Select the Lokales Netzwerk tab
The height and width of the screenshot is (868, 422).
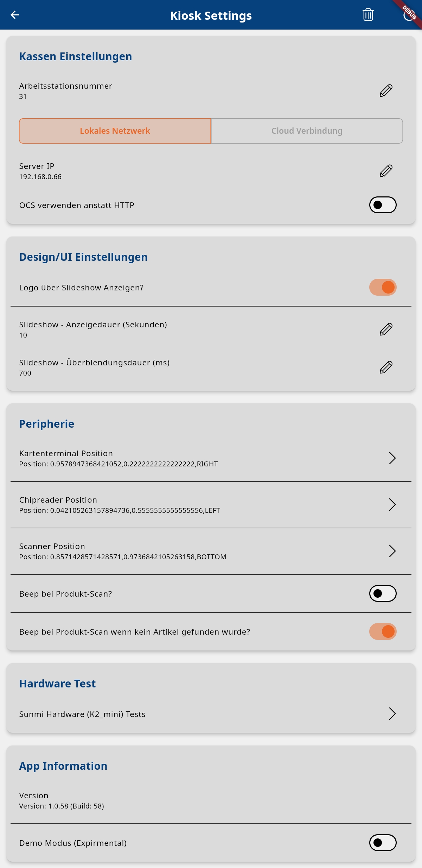115,131
